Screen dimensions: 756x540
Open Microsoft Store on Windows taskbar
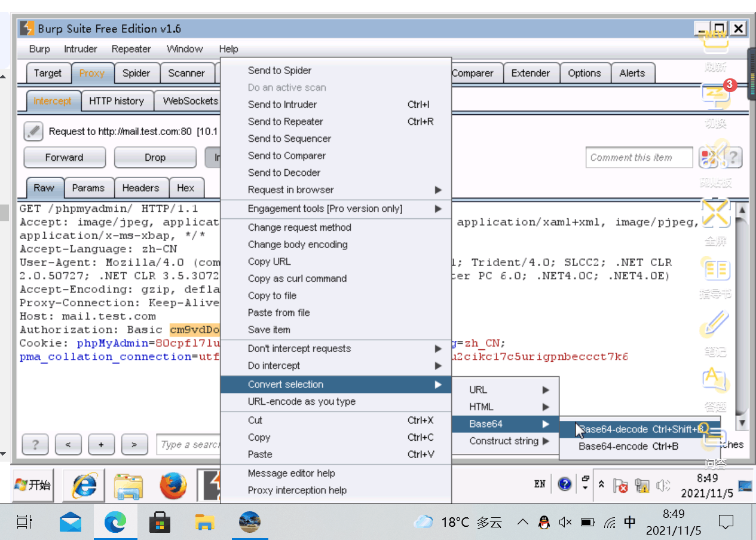[160, 522]
